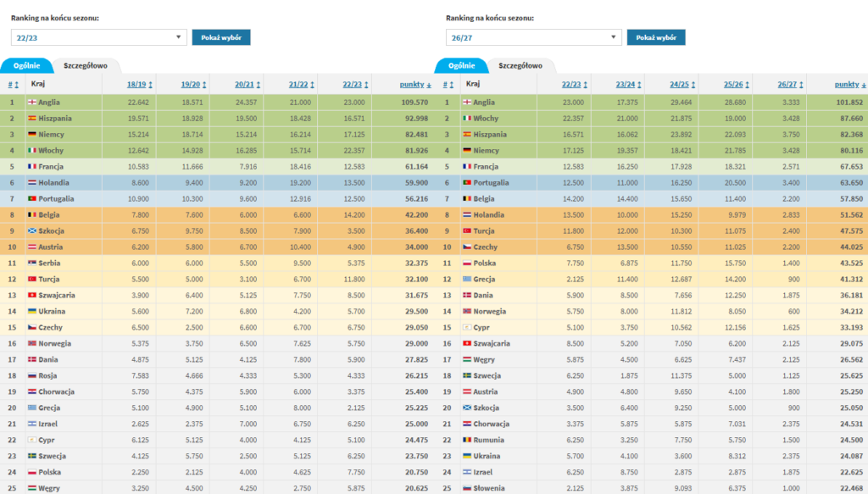Switch to right Szczegółowo tab

click(x=520, y=66)
